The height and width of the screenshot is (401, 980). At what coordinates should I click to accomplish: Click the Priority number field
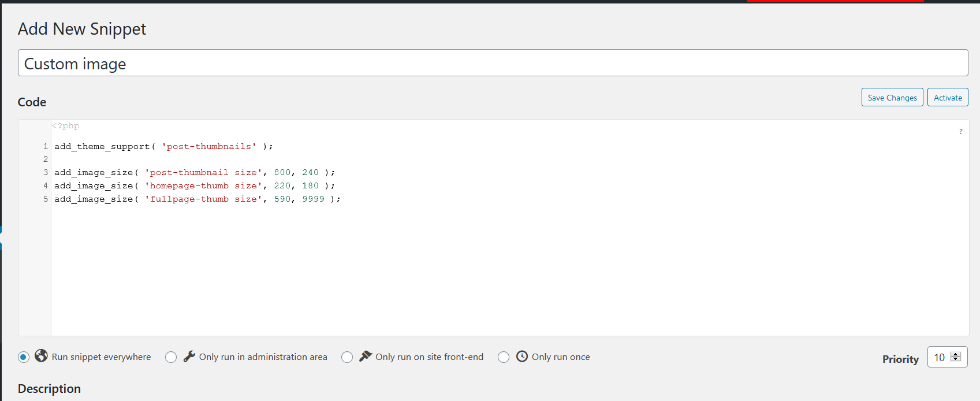pyautogui.click(x=947, y=357)
